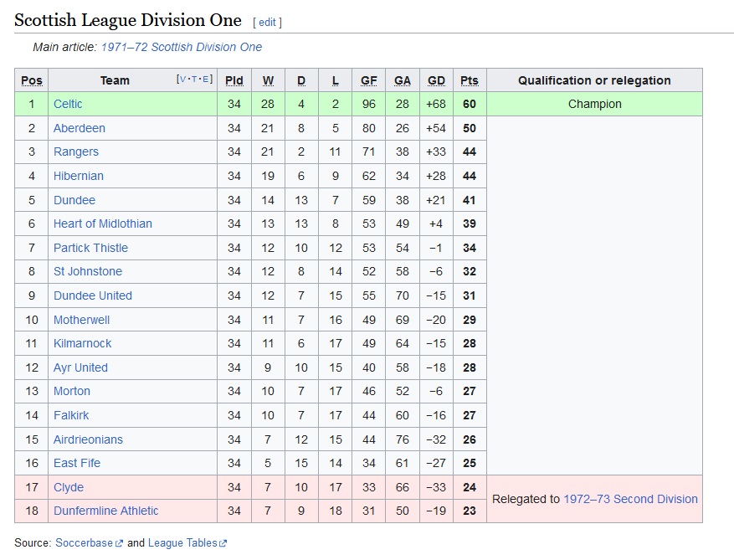Open the 1972–73 Second Division link
Image resolution: width=734 pixels, height=560 pixels.
[630, 499]
